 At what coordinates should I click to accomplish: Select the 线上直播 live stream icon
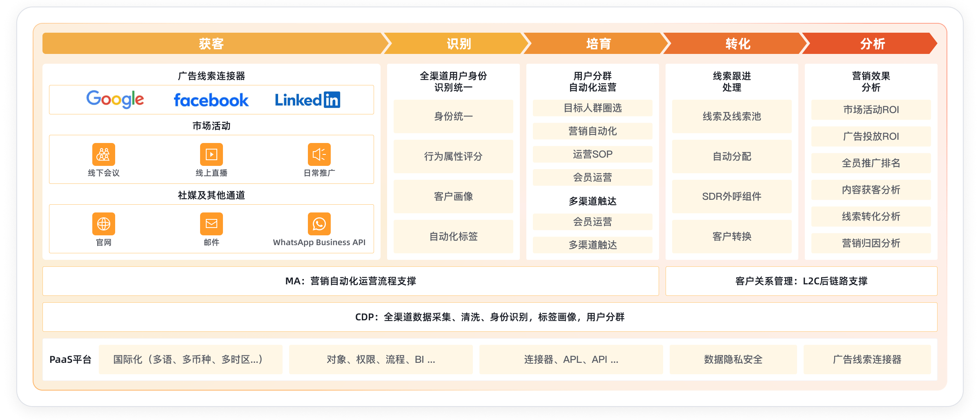[x=211, y=154]
